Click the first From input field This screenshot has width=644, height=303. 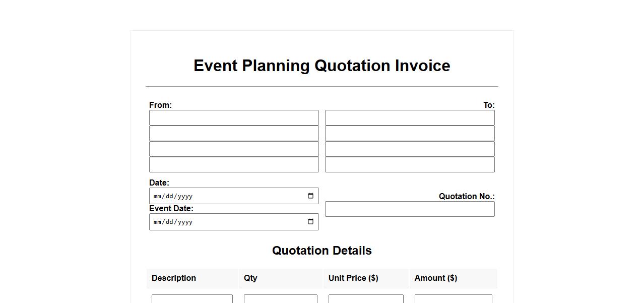pos(234,118)
